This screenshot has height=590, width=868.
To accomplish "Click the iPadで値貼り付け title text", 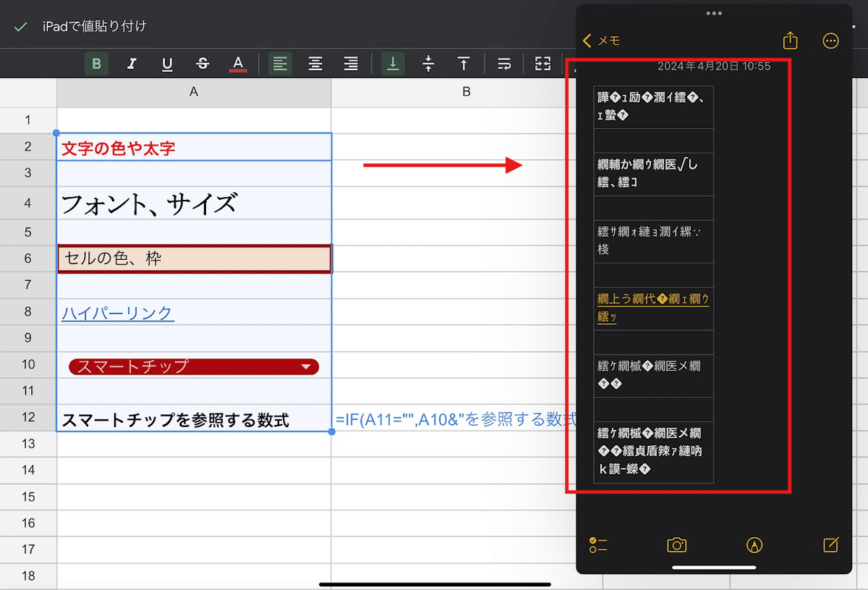I will coord(94,27).
